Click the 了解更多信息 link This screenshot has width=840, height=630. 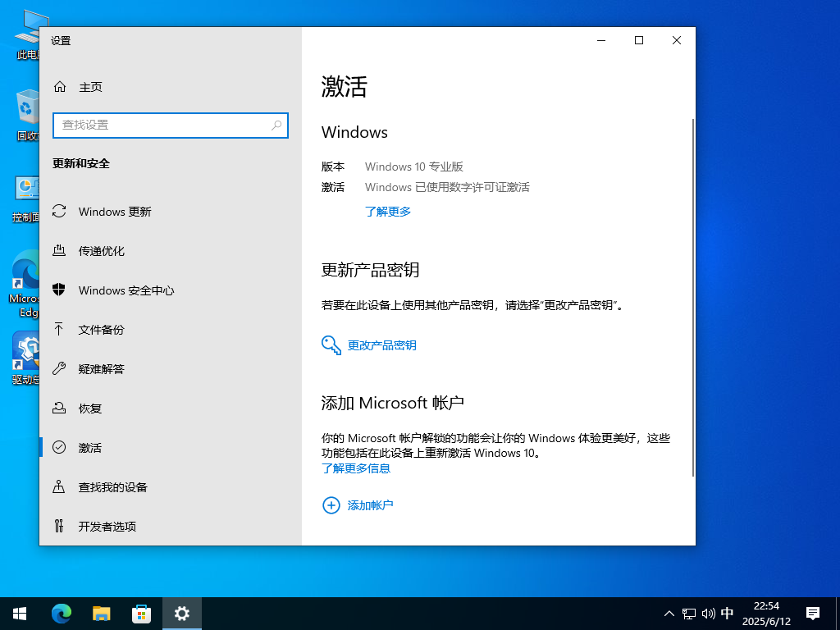tap(356, 468)
